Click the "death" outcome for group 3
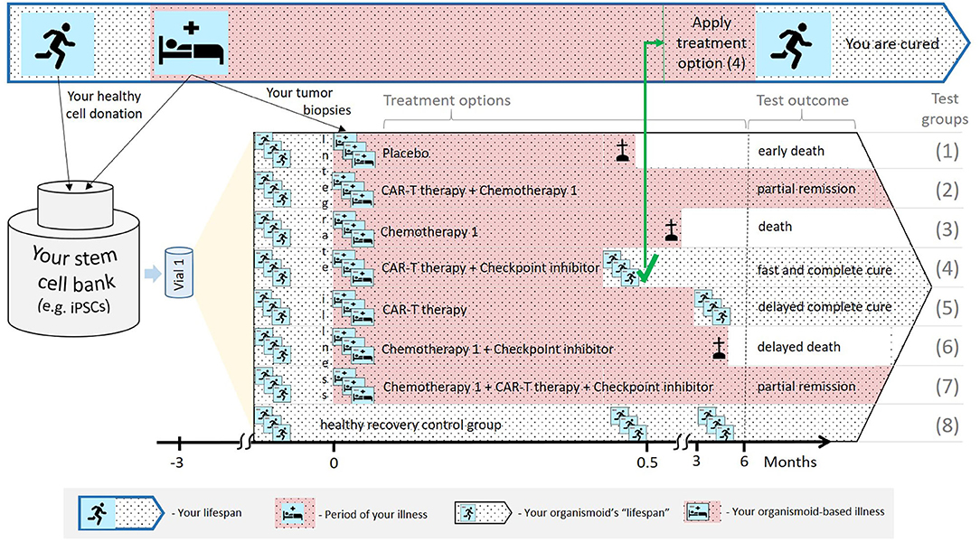The image size is (980, 542). [775, 227]
